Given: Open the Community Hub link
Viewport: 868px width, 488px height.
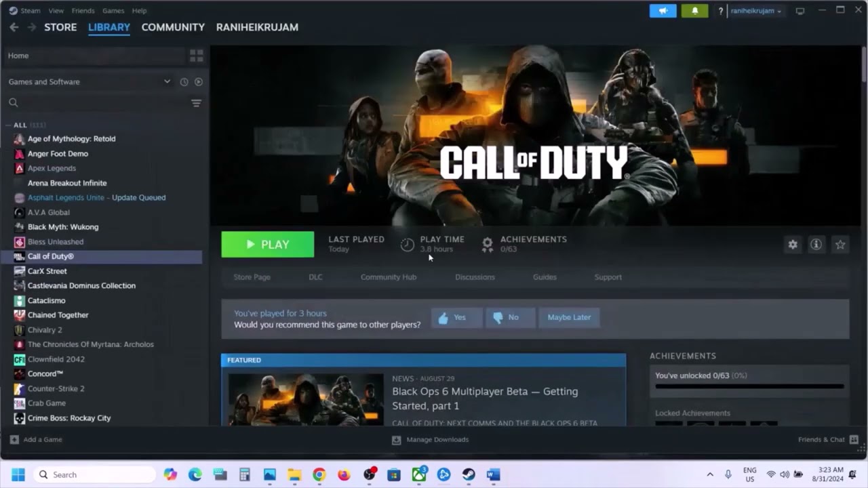Looking at the screenshot, I should coord(389,277).
